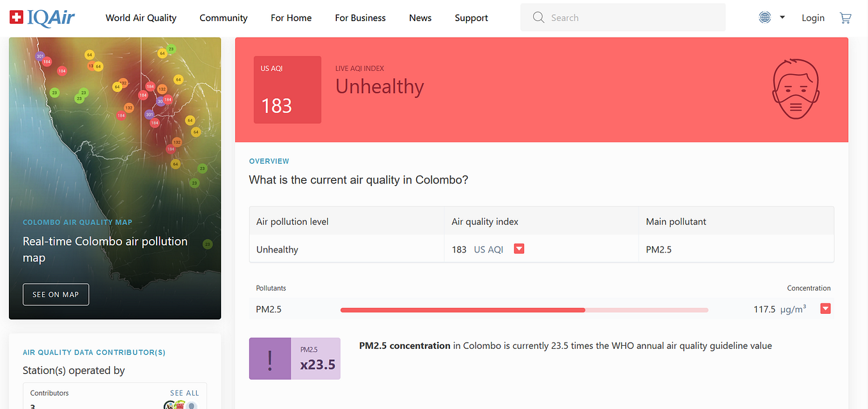Select the Community menu item
Image resolution: width=868 pixels, height=409 pixels.
(224, 18)
